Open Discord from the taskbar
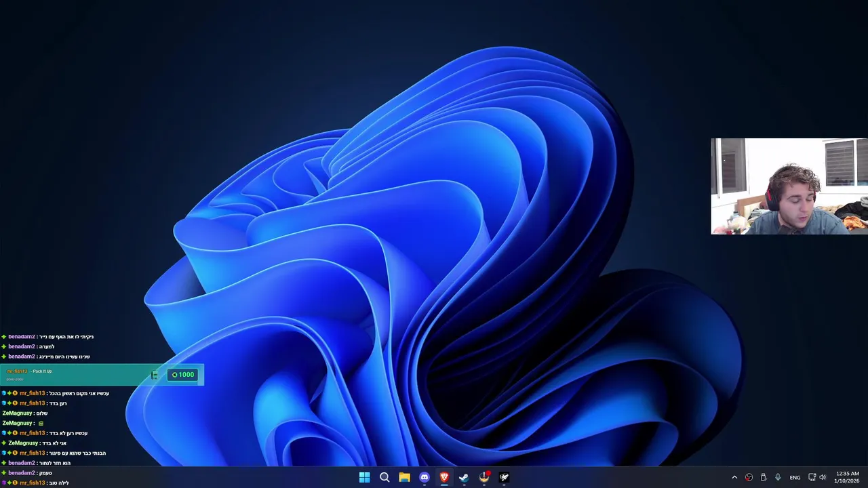Screen dimensions: 868x488 coord(425,477)
